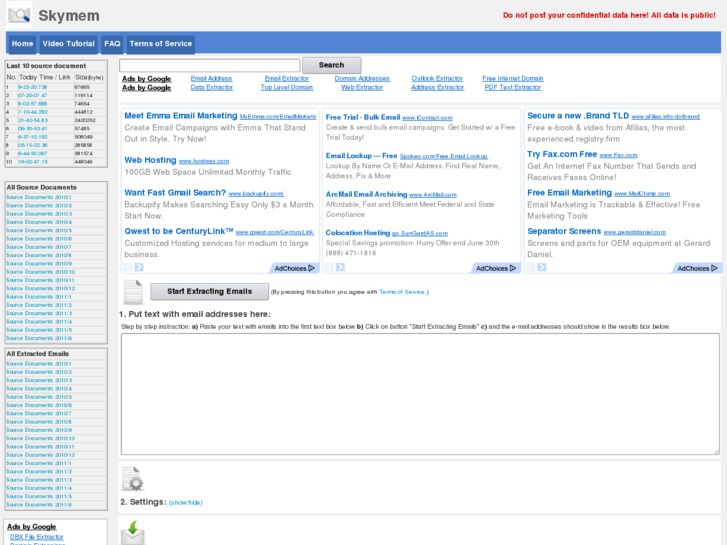Open the Email Address ad link
Viewport: 727px width, 545px height.
(211, 78)
